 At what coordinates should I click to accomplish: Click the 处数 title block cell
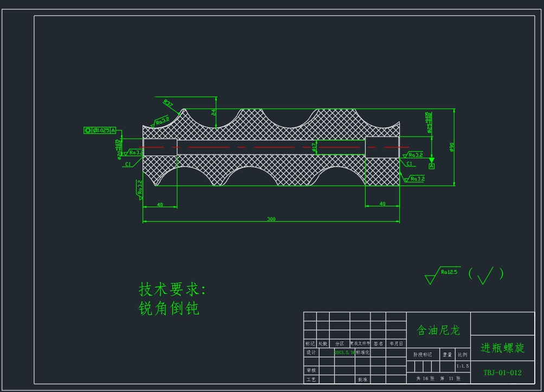point(323,343)
